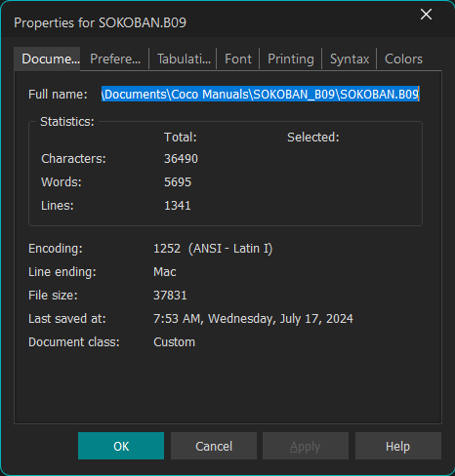Viewport: 455px width, 476px height.
Task: Click the Words total 5695
Action: (178, 182)
